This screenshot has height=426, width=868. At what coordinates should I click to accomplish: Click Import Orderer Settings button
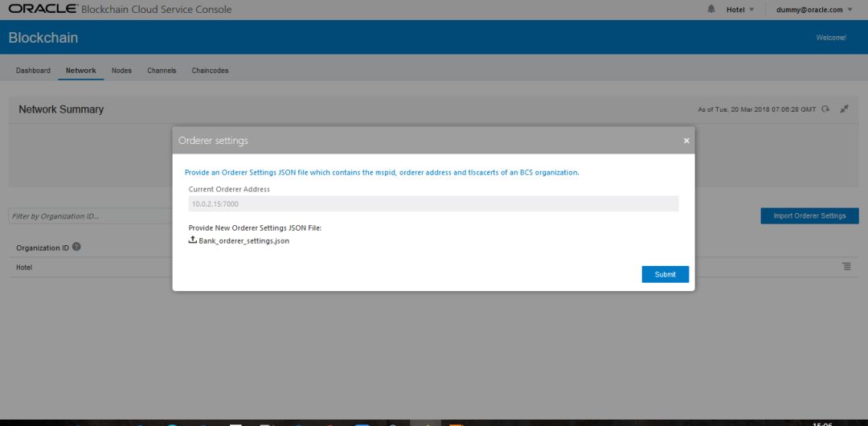point(809,216)
